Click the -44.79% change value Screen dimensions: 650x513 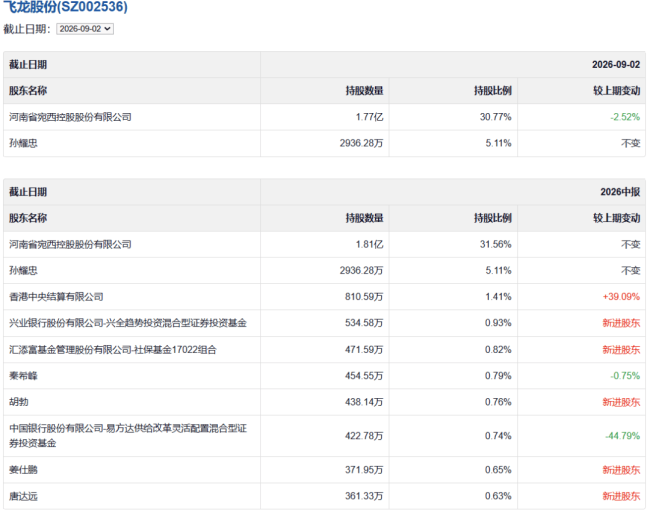pyautogui.click(x=623, y=436)
